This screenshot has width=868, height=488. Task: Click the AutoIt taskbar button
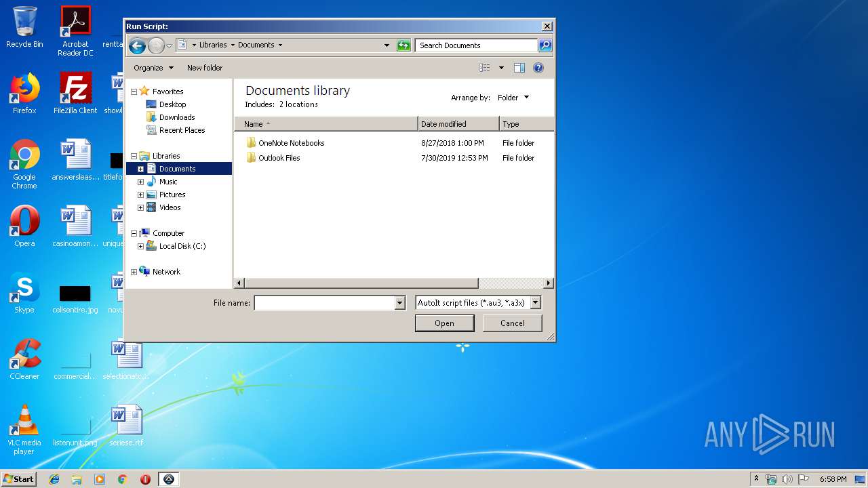click(169, 479)
